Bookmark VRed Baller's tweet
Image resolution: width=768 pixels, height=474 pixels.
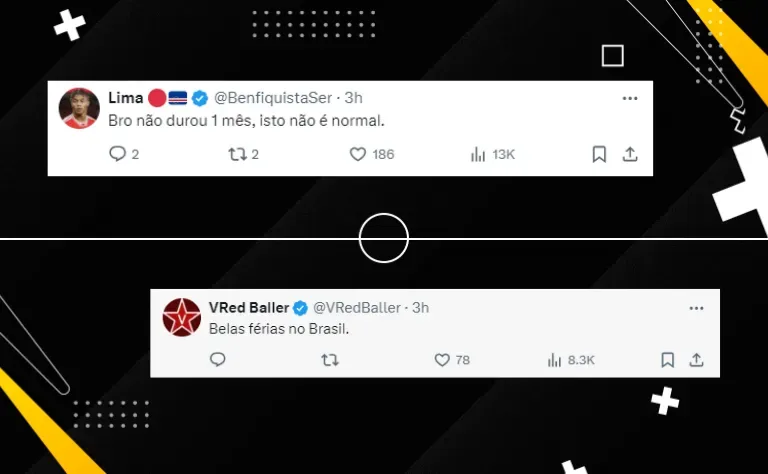(667, 360)
